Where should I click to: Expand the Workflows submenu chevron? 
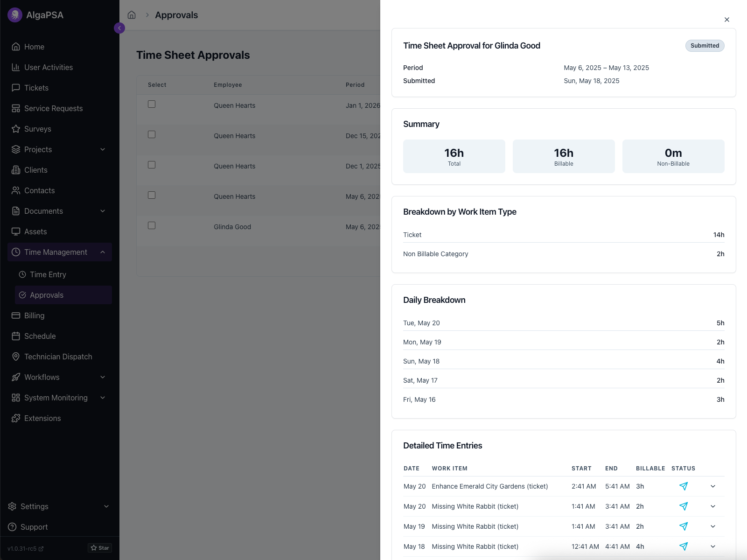click(x=103, y=377)
